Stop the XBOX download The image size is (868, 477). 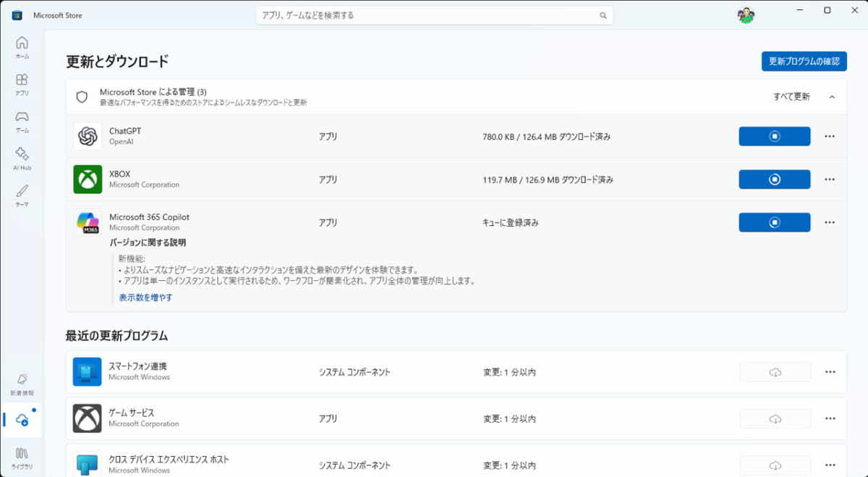[x=774, y=179]
